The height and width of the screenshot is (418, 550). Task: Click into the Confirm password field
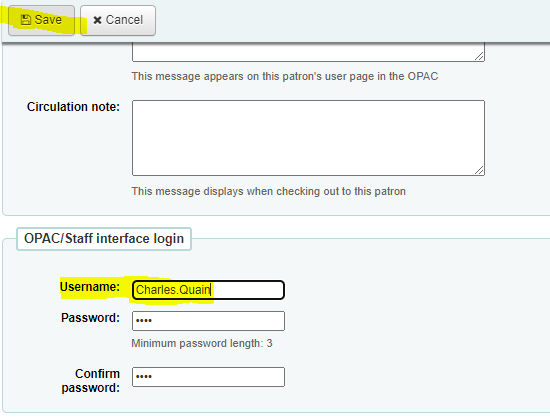208,377
